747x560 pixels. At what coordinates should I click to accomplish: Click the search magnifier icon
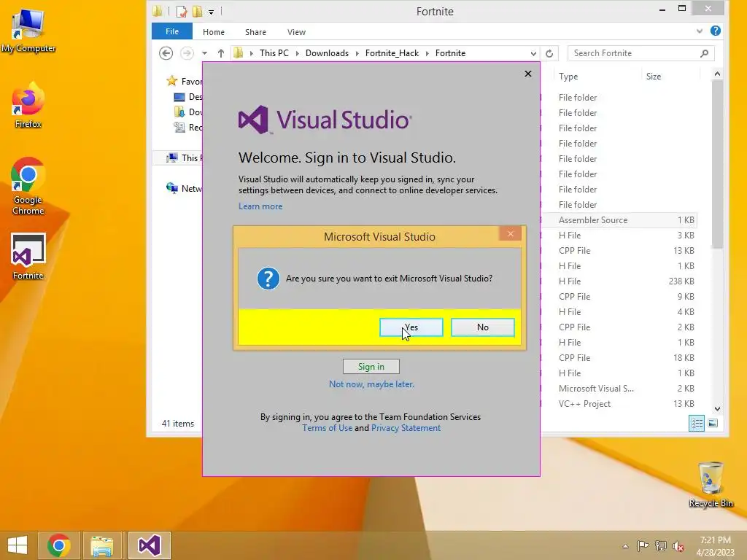click(x=705, y=53)
